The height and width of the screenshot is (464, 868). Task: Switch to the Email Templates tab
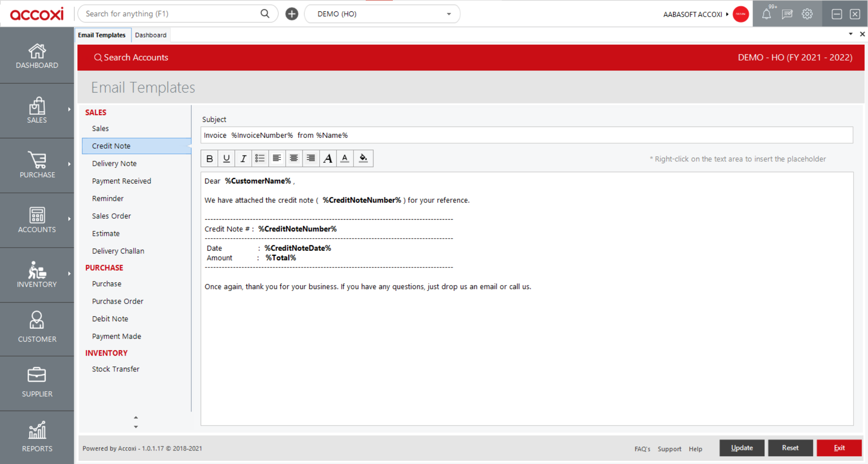pyautogui.click(x=102, y=35)
